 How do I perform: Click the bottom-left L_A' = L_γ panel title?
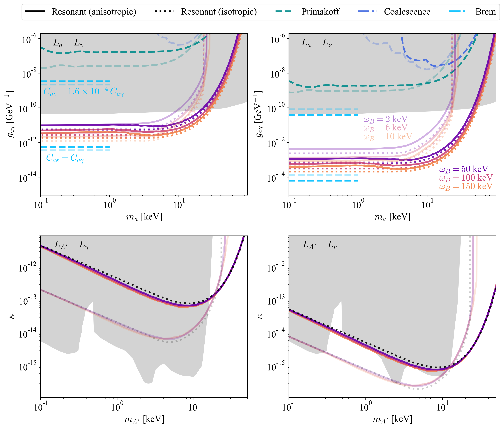click(x=72, y=245)
